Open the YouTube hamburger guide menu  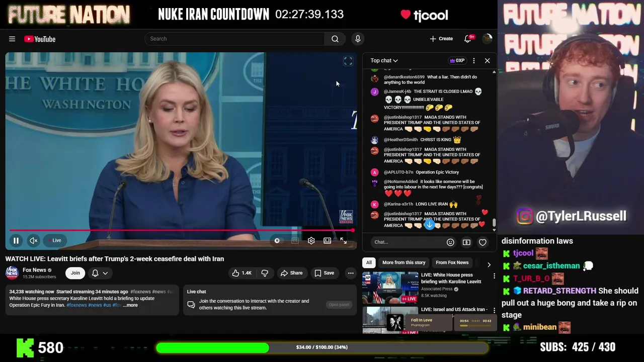click(12, 39)
